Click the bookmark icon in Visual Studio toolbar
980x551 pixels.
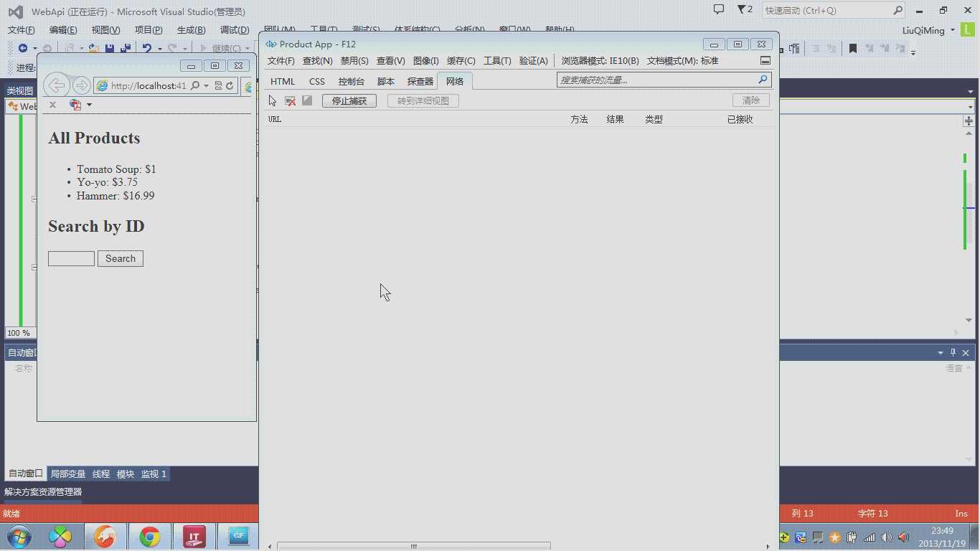pyautogui.click(x=853, y=49)
